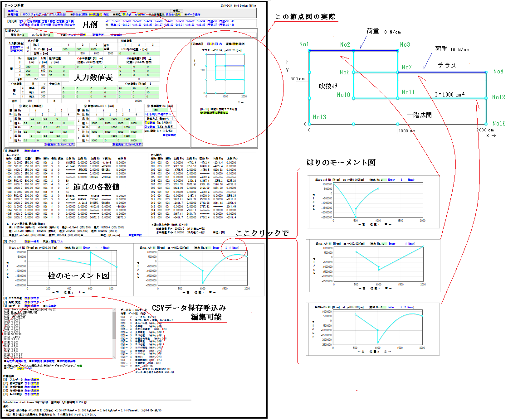Show the [11] 行列計算表 section
The width and height of the screenshot is (508, 420).
tap(27, 387)
